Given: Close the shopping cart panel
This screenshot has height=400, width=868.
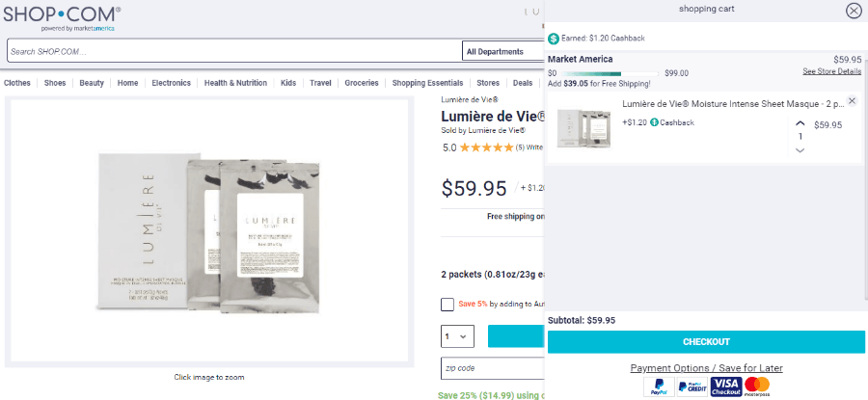Looking at the screenshot, I should pos(854,11).
